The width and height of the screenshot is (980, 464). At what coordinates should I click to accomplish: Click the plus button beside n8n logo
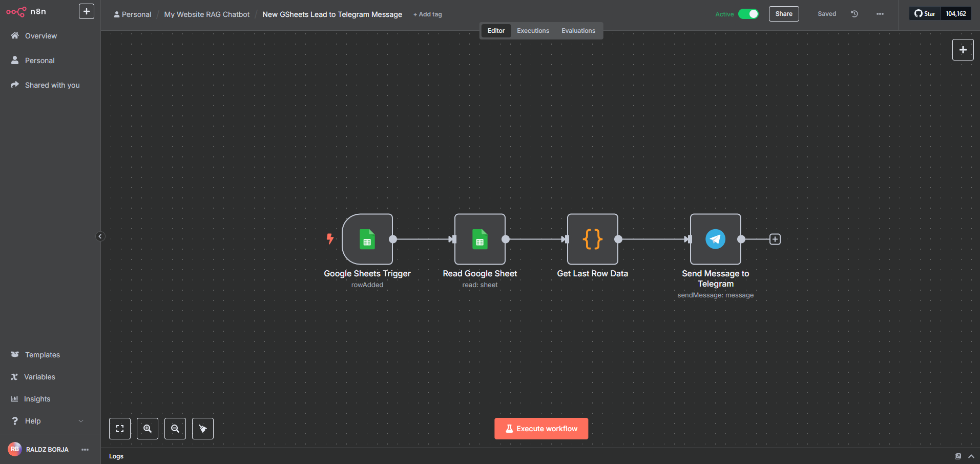(x=87, y=11)
